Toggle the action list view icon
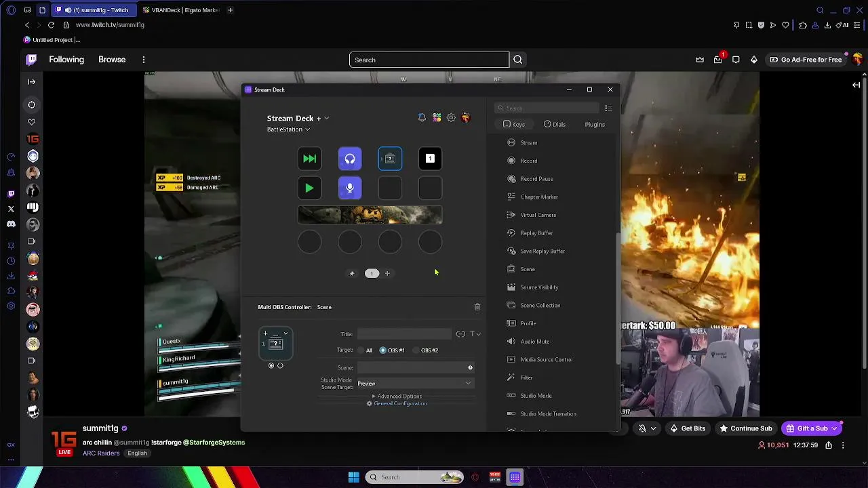The width and height of the screenshot is (868, 488). coord(608,108)
